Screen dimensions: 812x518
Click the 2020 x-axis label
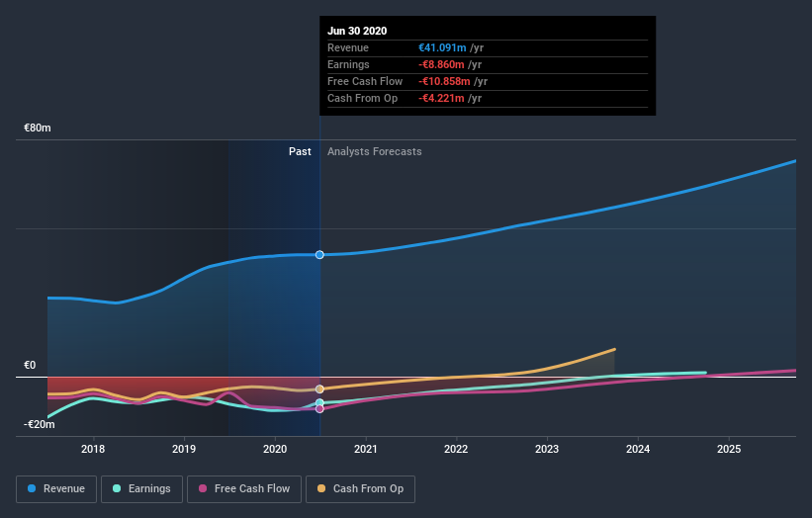pos(275,449)
